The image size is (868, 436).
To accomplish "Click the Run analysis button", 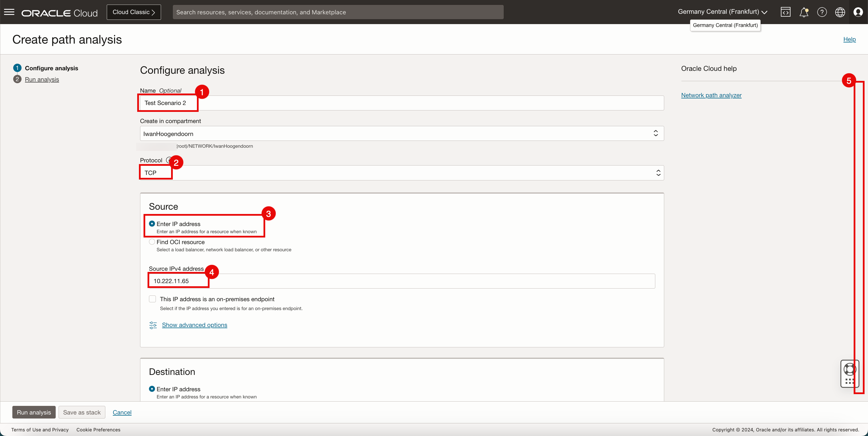I will click(x=34, y=412).
